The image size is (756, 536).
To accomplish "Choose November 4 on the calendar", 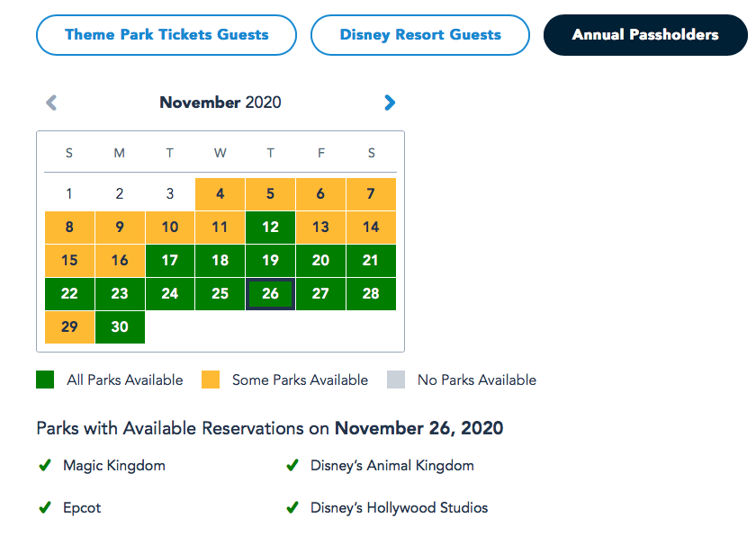I will tap(220, 194).
